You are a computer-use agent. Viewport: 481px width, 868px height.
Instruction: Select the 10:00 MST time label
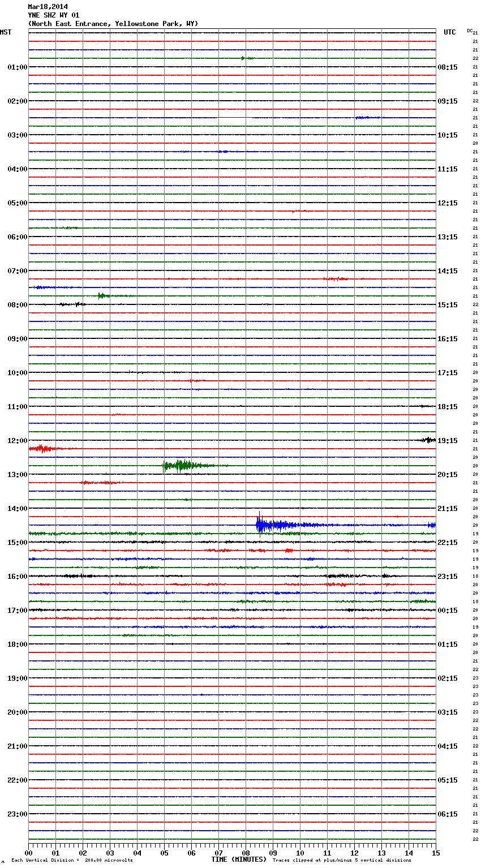(18, 373)
